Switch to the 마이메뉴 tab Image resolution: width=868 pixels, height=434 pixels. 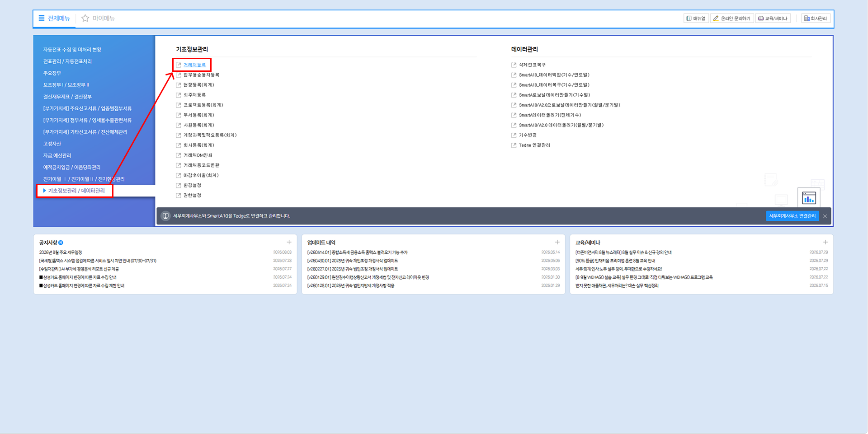click(x=98, y=19)
